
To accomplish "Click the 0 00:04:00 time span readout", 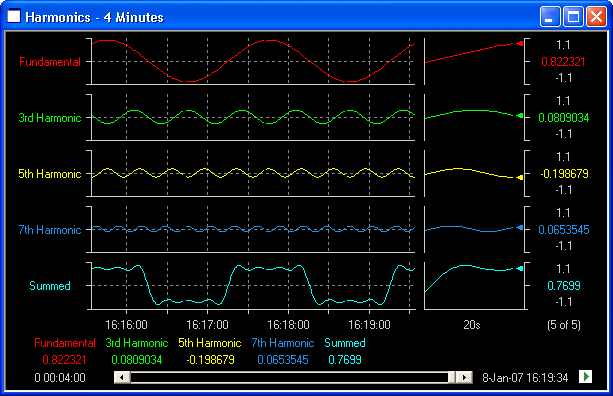I will [60, 378].
